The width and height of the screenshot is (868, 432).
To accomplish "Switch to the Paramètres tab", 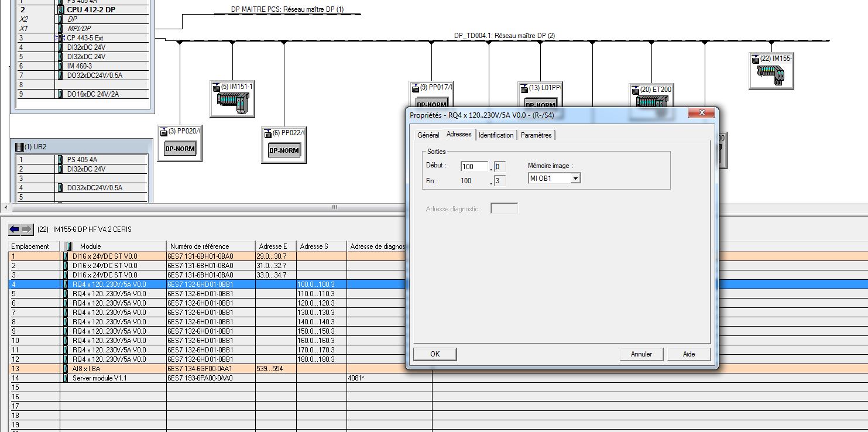I will click(536, 135).
